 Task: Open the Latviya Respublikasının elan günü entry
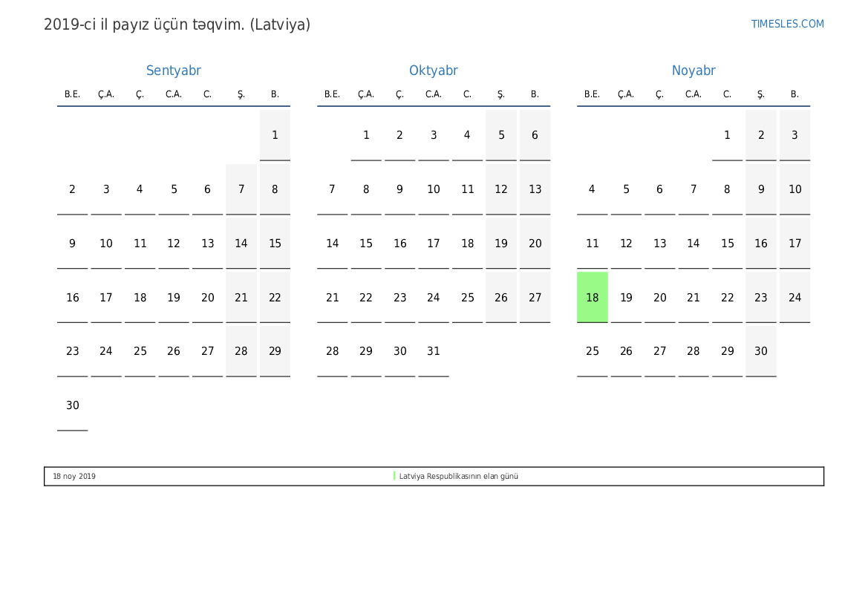pyautogui.click(x=458, y=477)
